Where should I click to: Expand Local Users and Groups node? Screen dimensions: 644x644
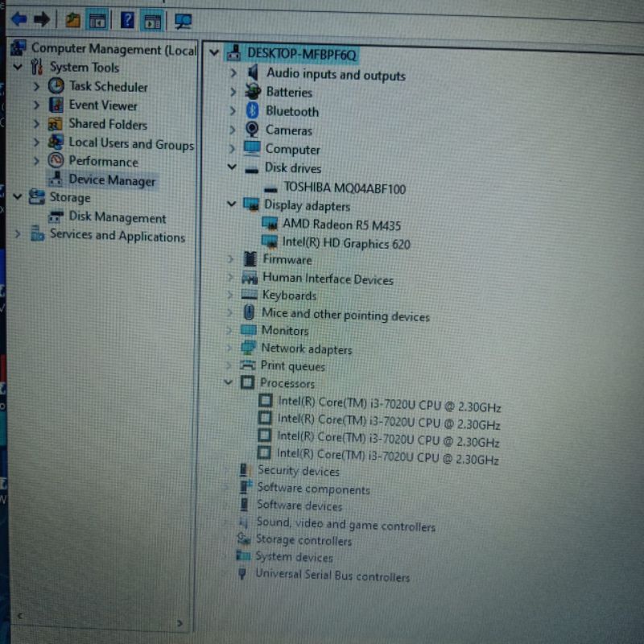click(36, 142)
